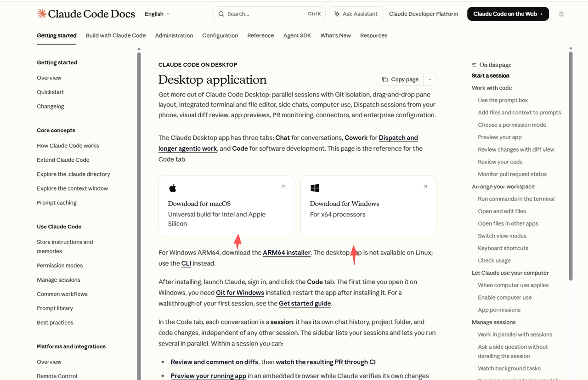Image resolution: width=588 pixels, height=380 pixels.
Task: Open Store instructions and memories
Action: coord(65,247)
